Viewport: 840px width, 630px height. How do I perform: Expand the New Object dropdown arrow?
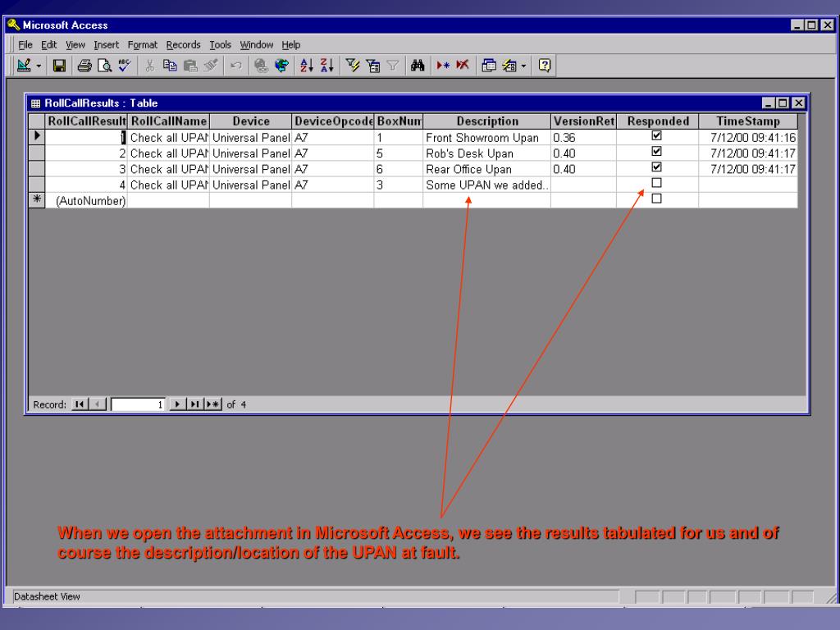(x=523, y=66)
